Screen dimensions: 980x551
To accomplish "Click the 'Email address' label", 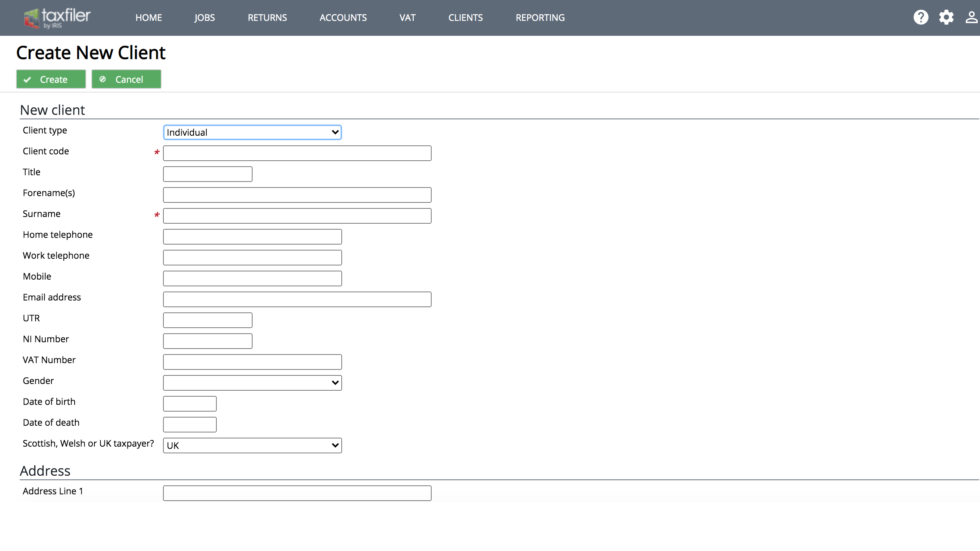I will coord(52,297).
